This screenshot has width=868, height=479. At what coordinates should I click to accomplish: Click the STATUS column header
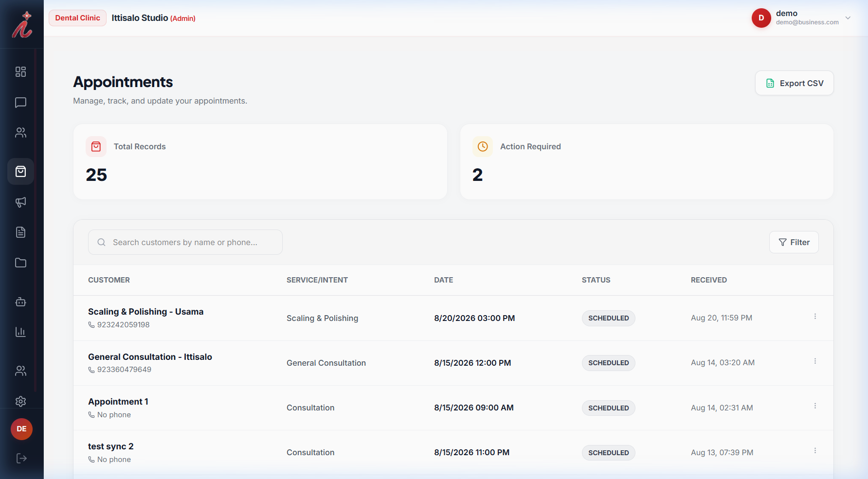[x=596, y=280]
